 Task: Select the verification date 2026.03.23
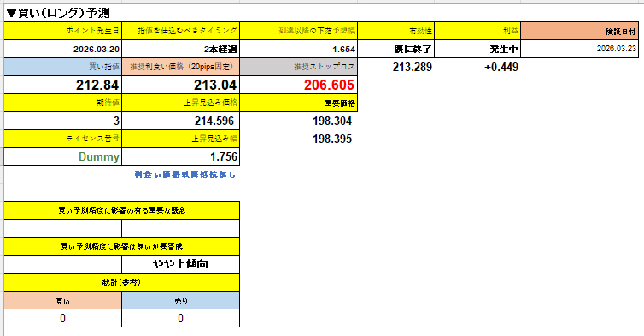(x=580, y=49)
